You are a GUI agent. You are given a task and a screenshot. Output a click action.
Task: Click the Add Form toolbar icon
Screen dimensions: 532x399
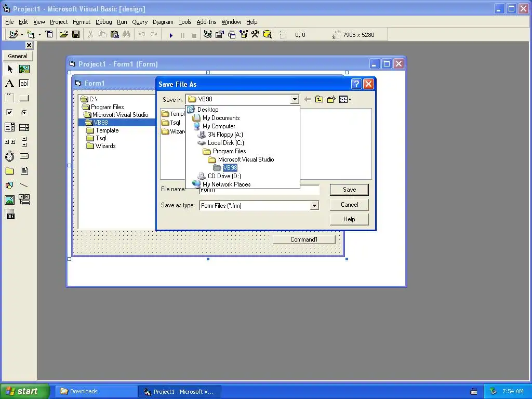click(x=31, y=35)
